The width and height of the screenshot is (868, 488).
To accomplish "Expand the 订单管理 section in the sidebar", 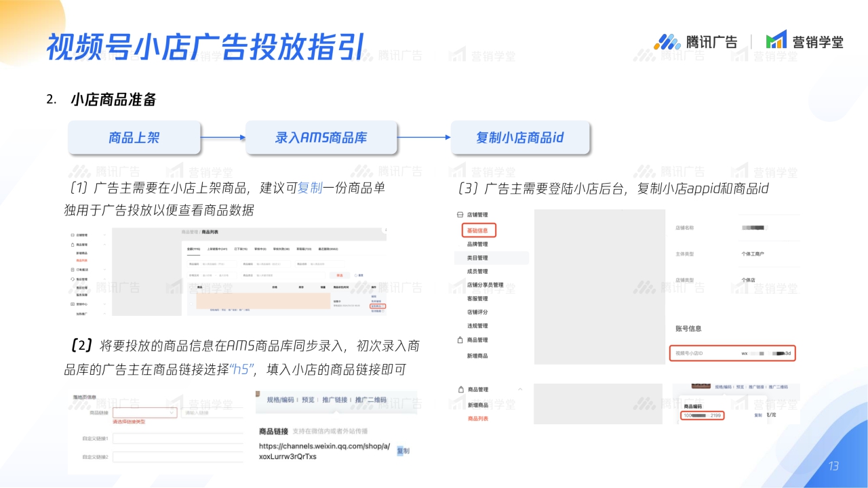I will [104, 269].
